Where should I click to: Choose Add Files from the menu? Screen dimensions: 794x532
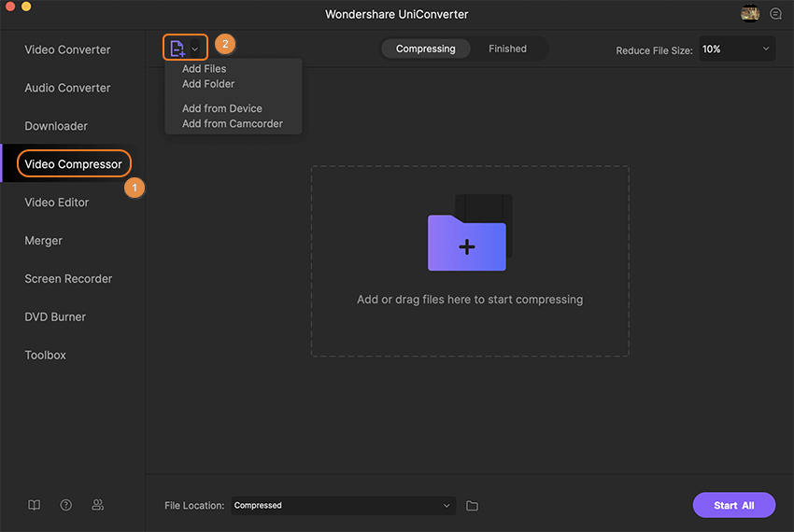(204, 69)
